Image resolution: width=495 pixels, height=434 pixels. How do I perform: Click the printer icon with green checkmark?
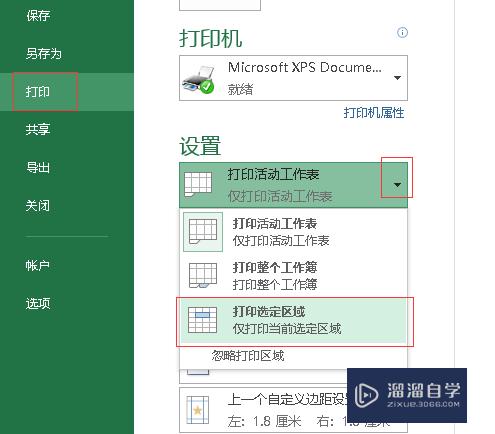198,80
